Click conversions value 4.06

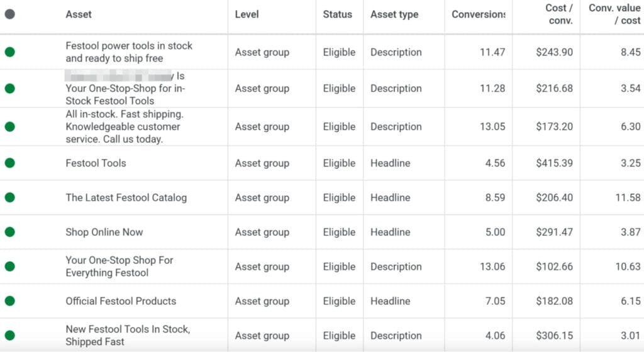tap(495, 335)
